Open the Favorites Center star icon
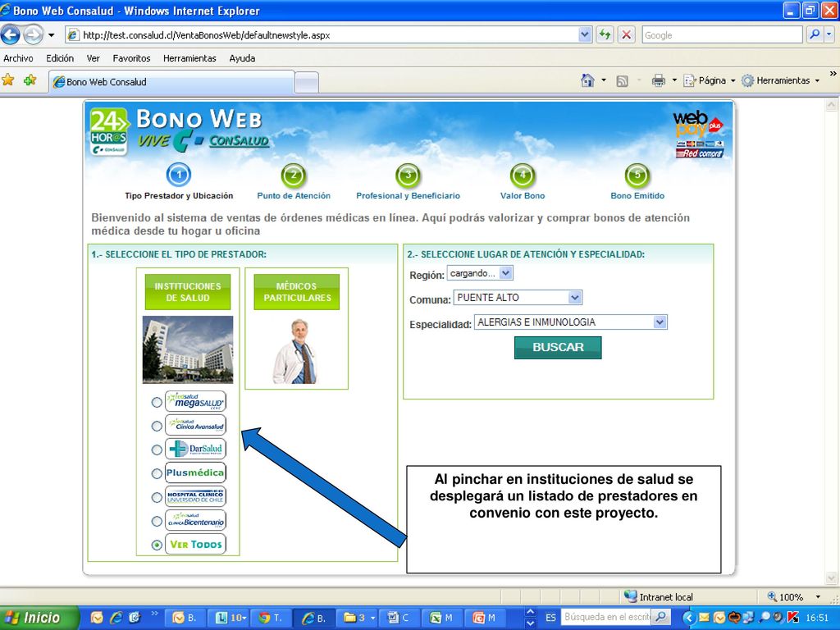 8,80
